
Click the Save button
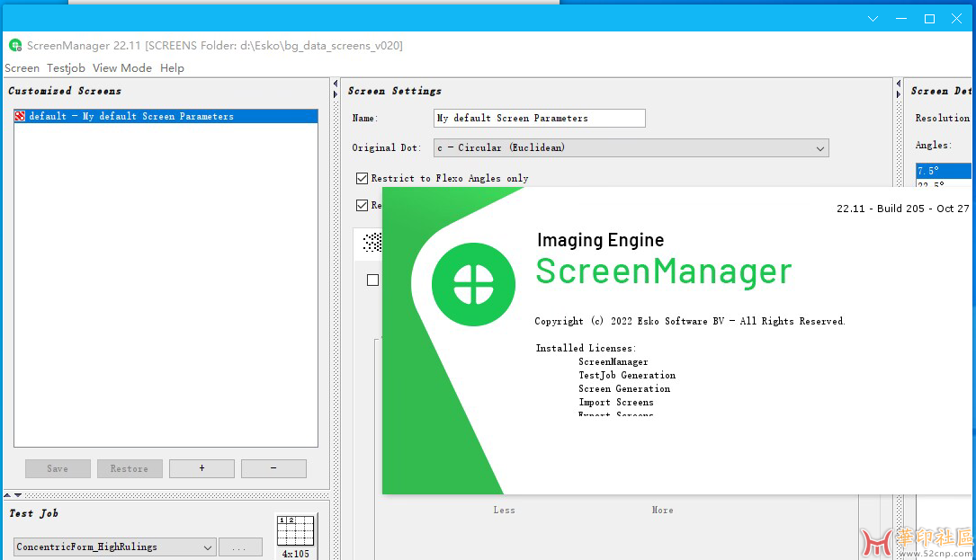tap(58, 468)
